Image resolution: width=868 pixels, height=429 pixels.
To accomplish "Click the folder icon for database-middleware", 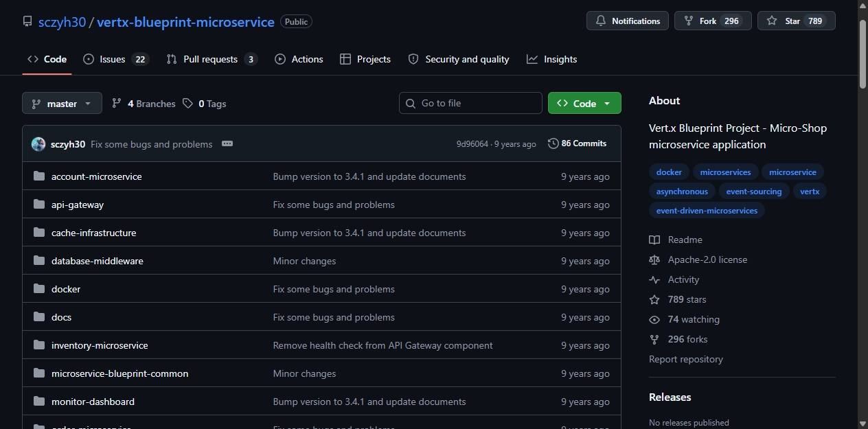I will pyautogui.click(x=39, y=261).
